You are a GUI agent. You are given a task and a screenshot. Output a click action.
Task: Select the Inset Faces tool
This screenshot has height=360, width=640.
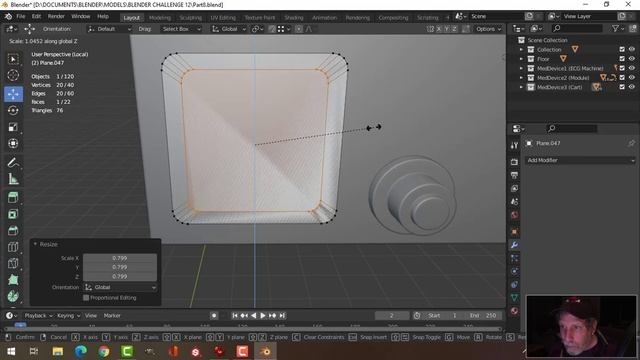13,214
